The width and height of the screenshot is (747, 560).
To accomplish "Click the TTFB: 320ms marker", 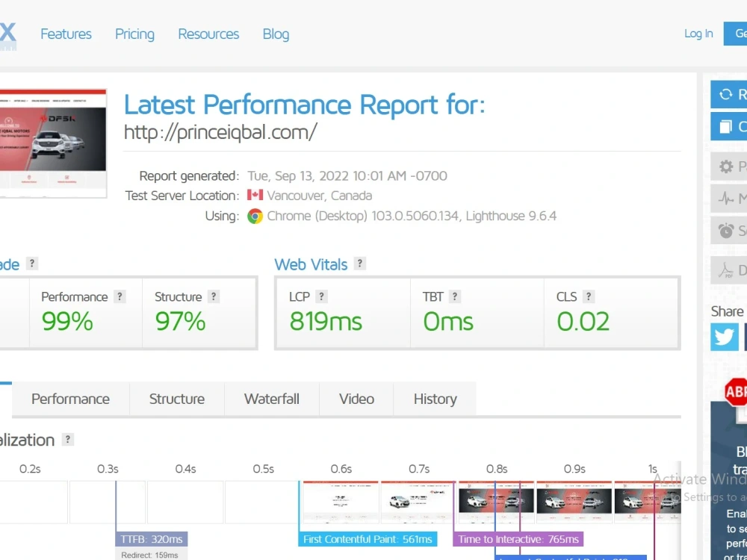I will point(152,539).
